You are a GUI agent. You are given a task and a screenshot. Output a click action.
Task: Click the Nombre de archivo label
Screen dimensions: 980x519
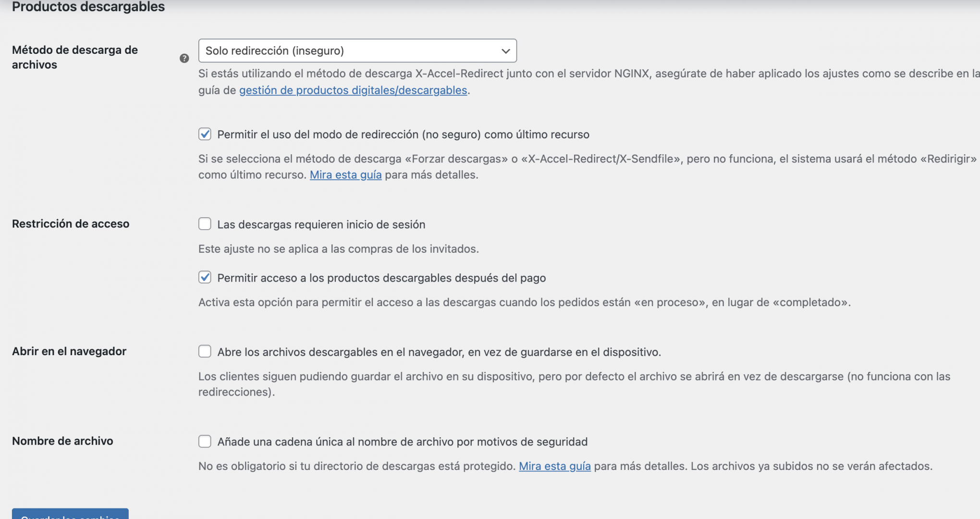pos(62,441)
